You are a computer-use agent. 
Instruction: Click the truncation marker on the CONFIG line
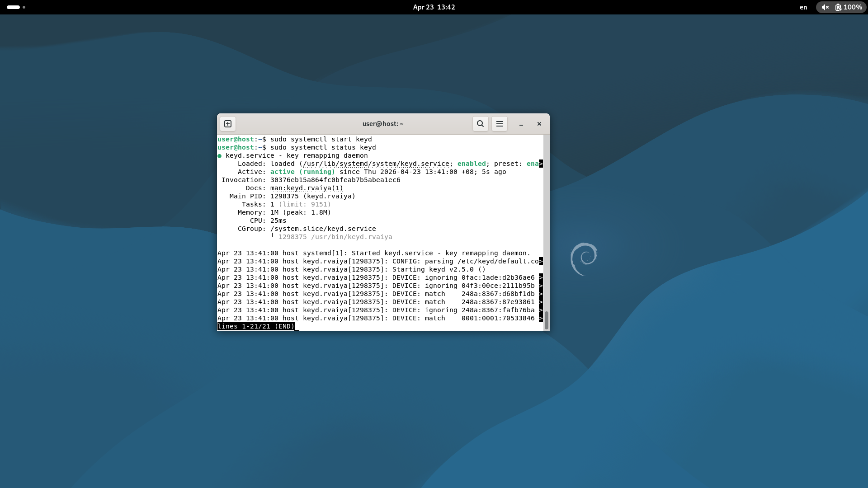point(541,261)
